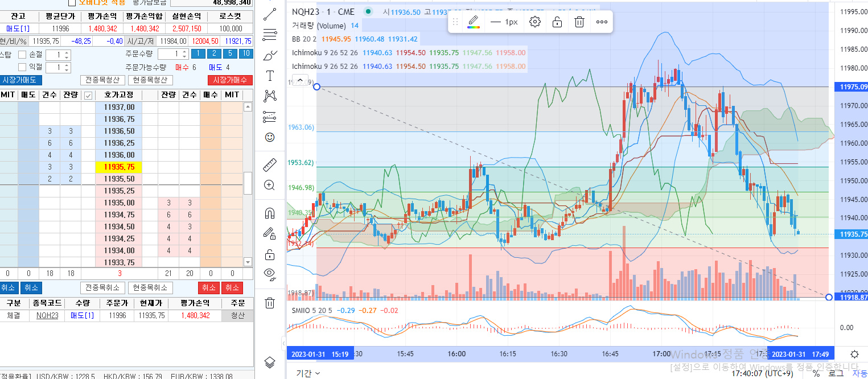Toggle hide all drawings eye icon

click(x=270, y=274)
